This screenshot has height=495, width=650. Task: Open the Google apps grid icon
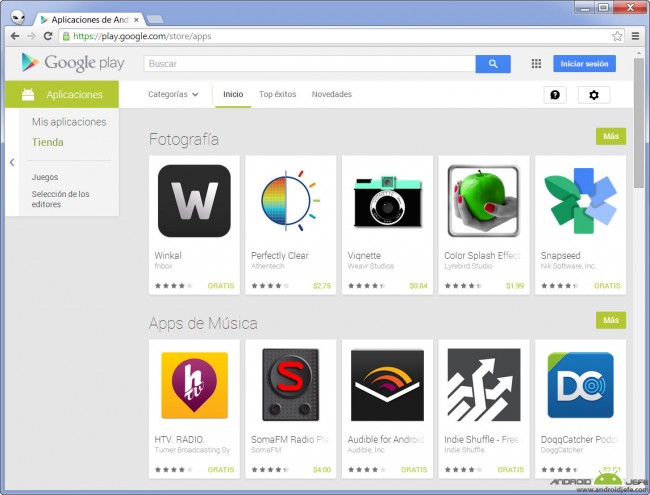pos(536,63)
